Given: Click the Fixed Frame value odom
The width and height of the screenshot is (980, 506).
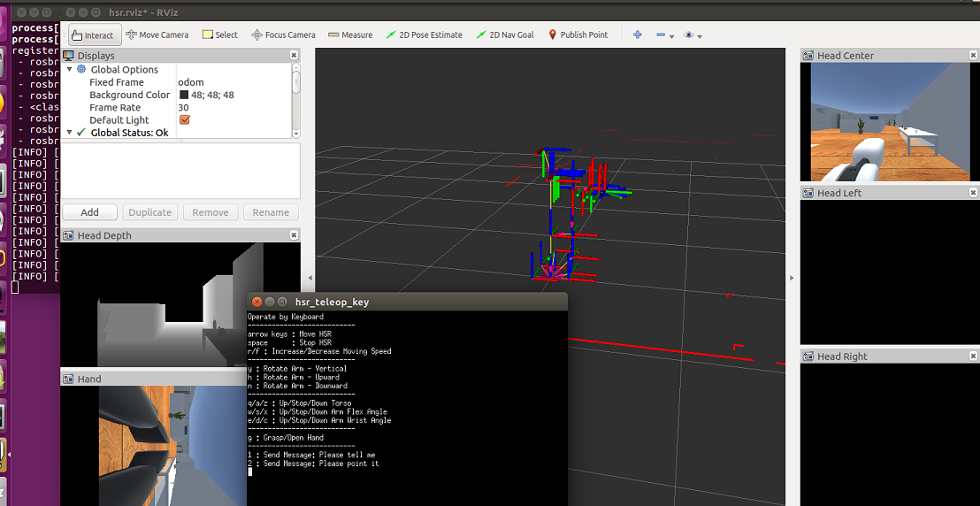Looking at the screenshot, I should (x=191, y=82).
